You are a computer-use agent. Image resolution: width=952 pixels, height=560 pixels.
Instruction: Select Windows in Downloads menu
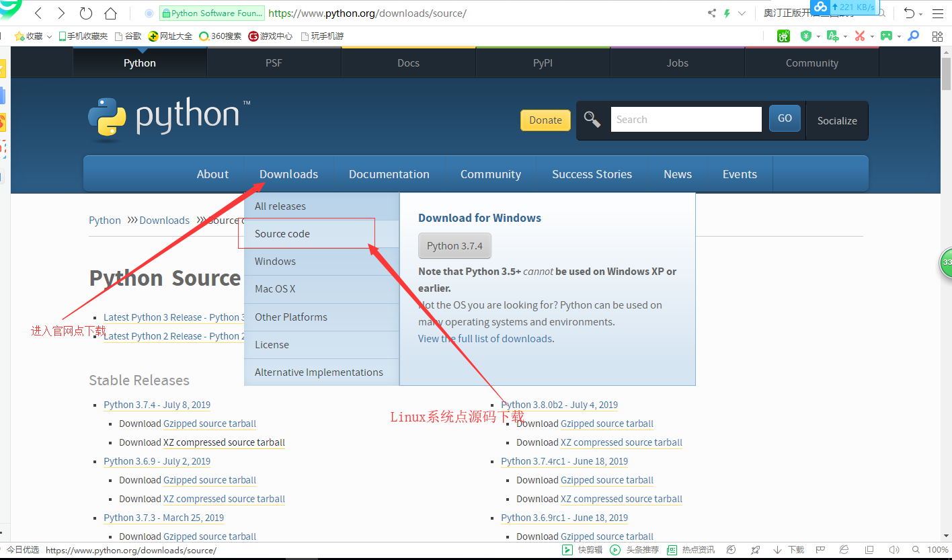[x=321, y=262]
